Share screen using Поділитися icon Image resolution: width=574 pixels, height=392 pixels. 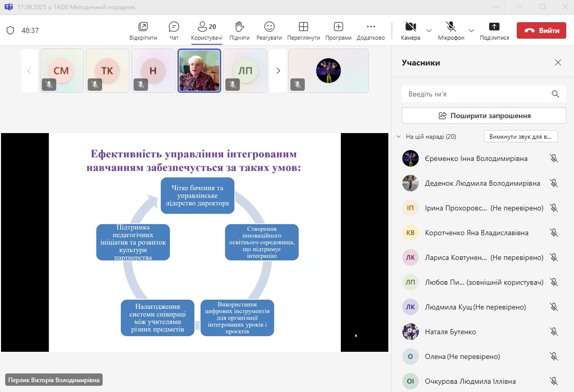pos(494,27)
